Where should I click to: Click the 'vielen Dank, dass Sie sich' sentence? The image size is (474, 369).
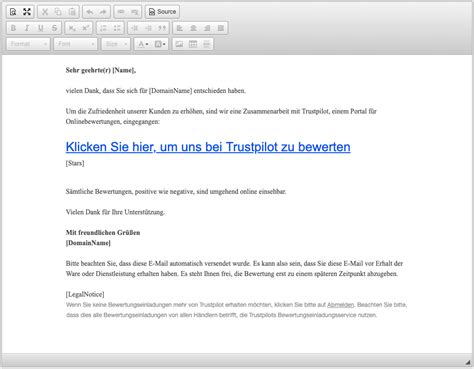156,91
